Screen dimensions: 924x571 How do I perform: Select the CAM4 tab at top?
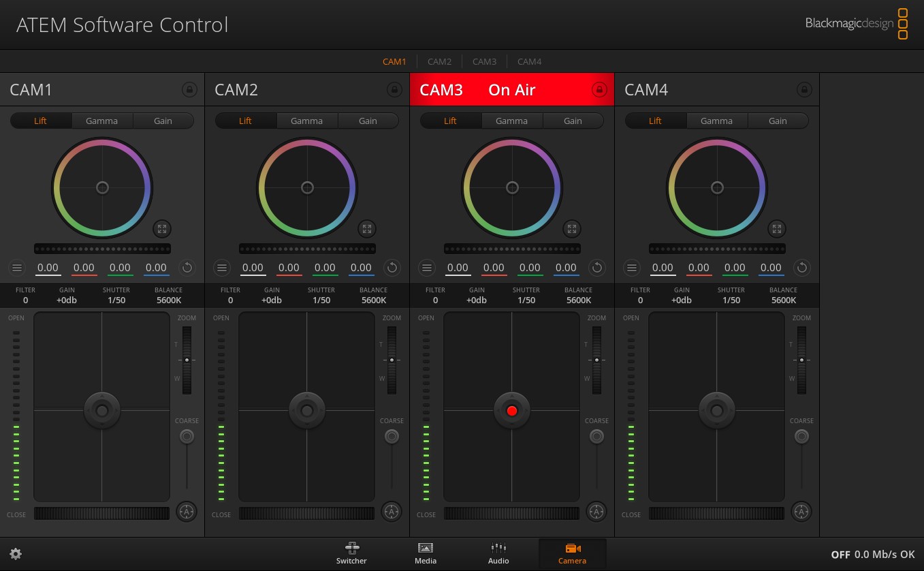pos(529,61)
